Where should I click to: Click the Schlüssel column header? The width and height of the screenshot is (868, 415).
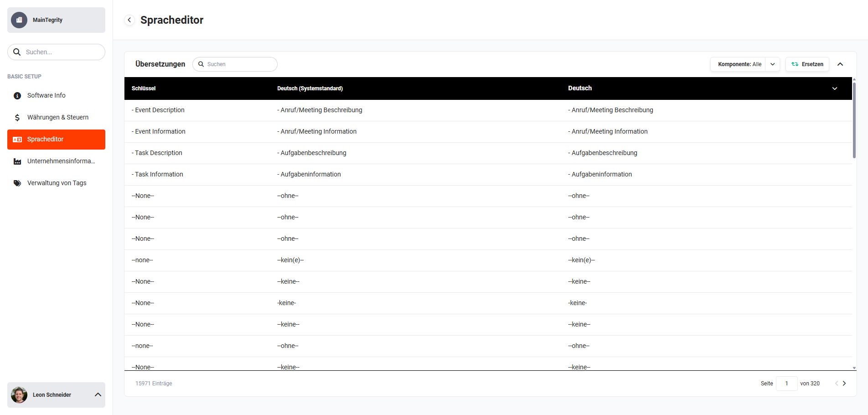[144, 88]
